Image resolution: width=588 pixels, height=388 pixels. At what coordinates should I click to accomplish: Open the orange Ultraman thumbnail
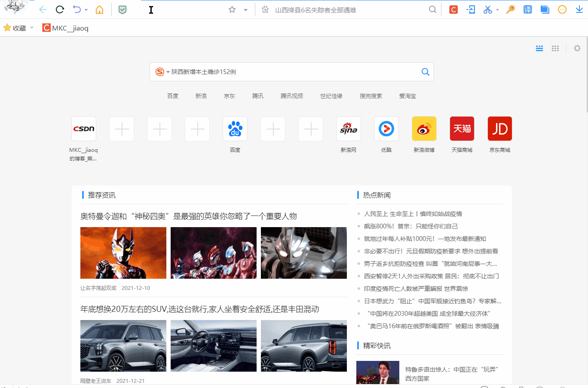tap(123, 253)
